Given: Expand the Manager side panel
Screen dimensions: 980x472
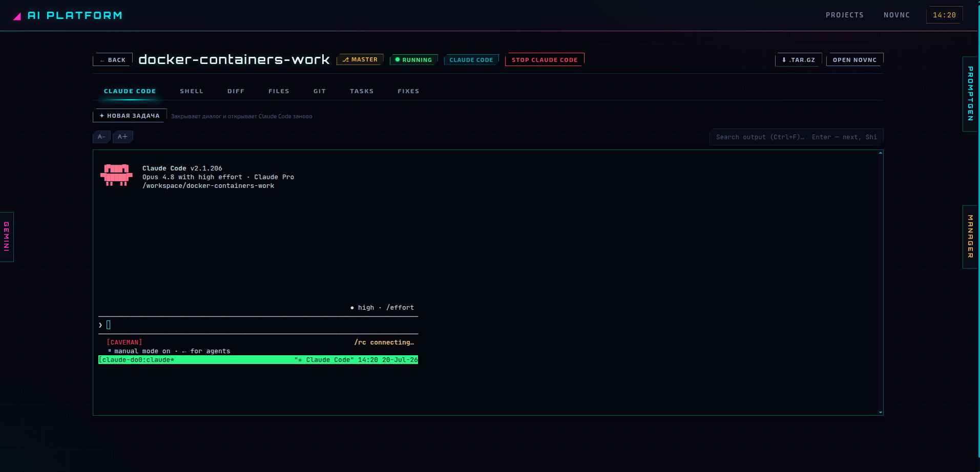Looking at the screenshot, I should coord(970,237).
